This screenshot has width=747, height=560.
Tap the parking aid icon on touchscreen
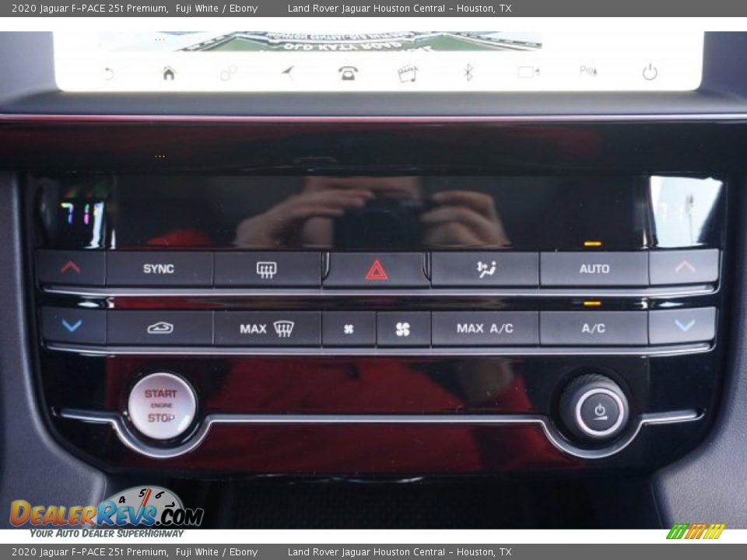click(x=588, y=72)
